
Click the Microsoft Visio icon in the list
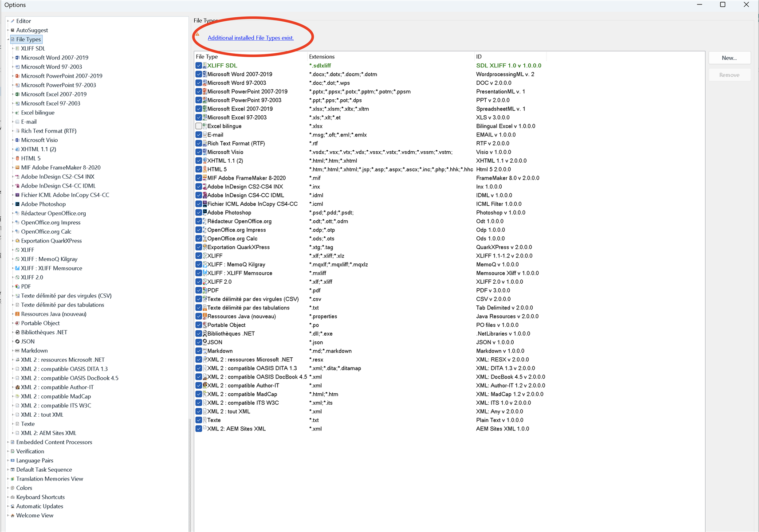tap(205, 152)
